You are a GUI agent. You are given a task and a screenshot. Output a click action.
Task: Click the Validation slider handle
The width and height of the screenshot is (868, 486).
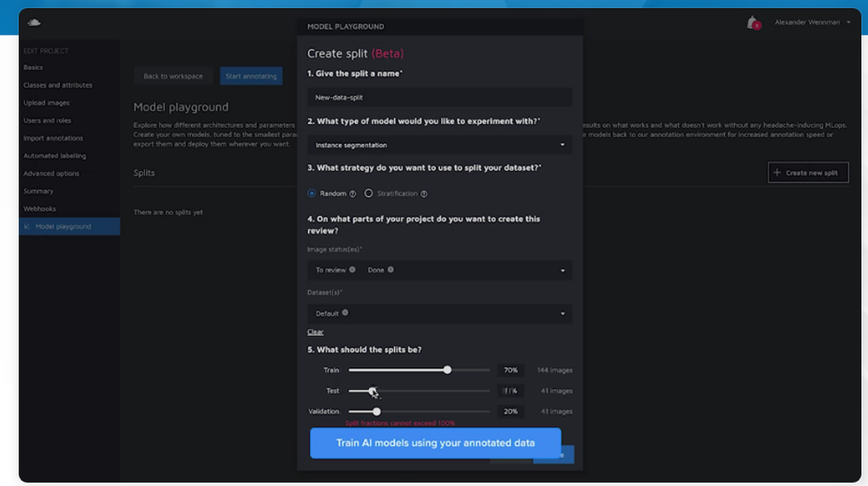pos(377,411)
